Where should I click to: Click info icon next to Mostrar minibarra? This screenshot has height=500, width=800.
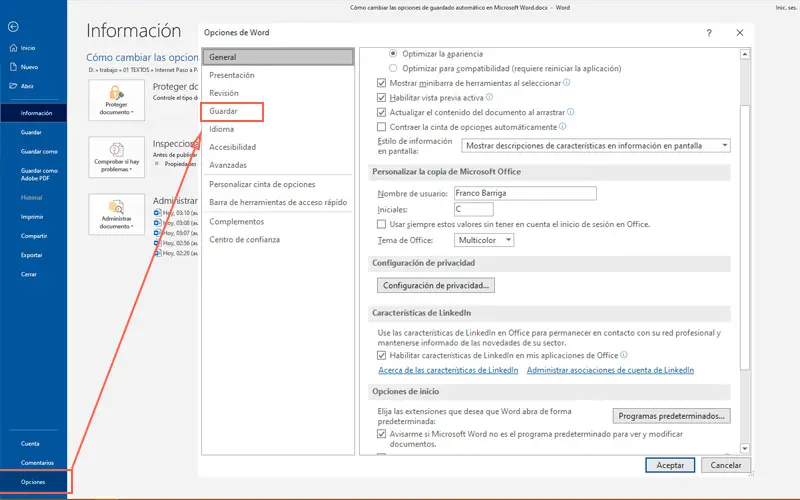point(566,83)
